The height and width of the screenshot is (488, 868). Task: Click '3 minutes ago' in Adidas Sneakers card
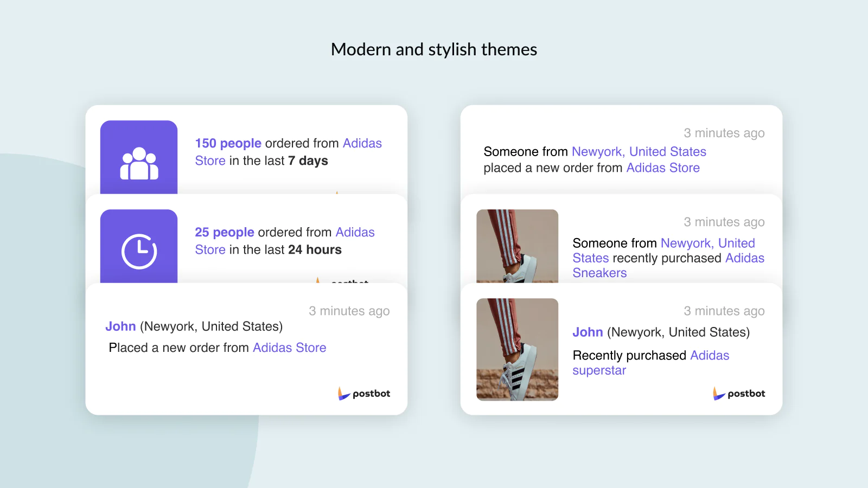tap(724, 222)
